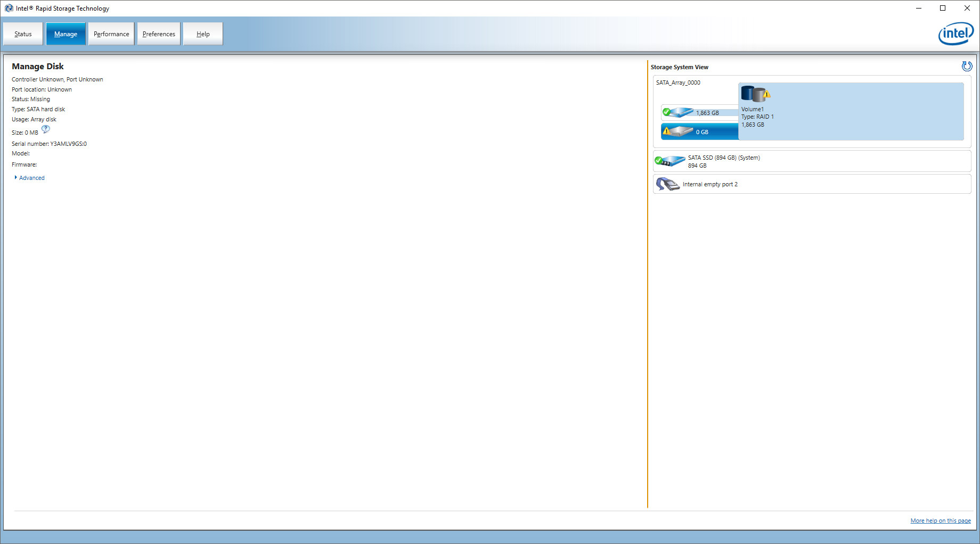This screenshot has width=980, height=544.
Task: Click the refresh icon in Storage System View
Action: 967,66
